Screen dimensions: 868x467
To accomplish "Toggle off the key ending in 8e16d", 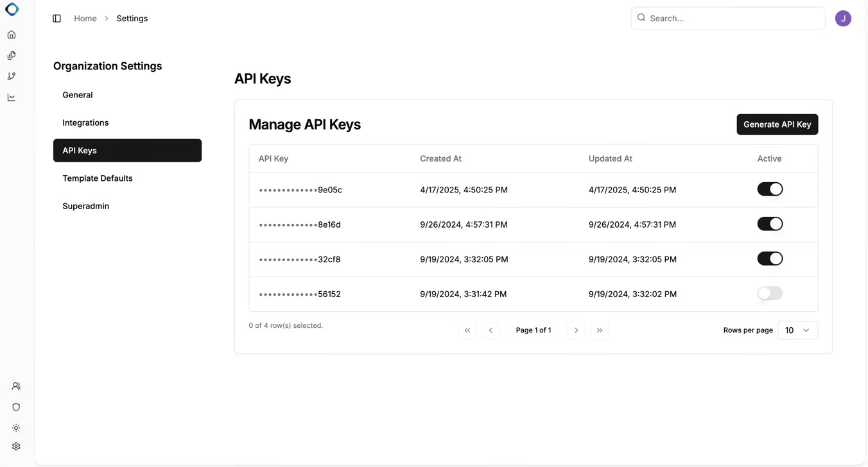I will point(770,223).
